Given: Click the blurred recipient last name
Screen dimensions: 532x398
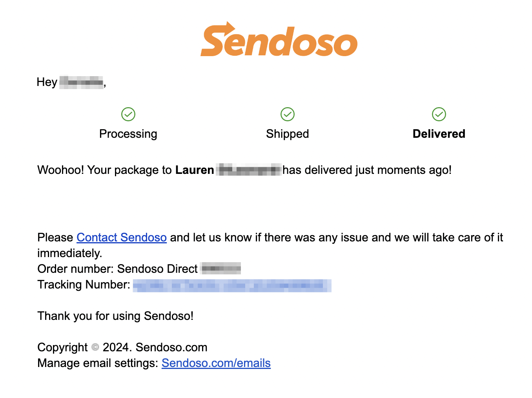Looking at the screenshot, I should [249, 170].
